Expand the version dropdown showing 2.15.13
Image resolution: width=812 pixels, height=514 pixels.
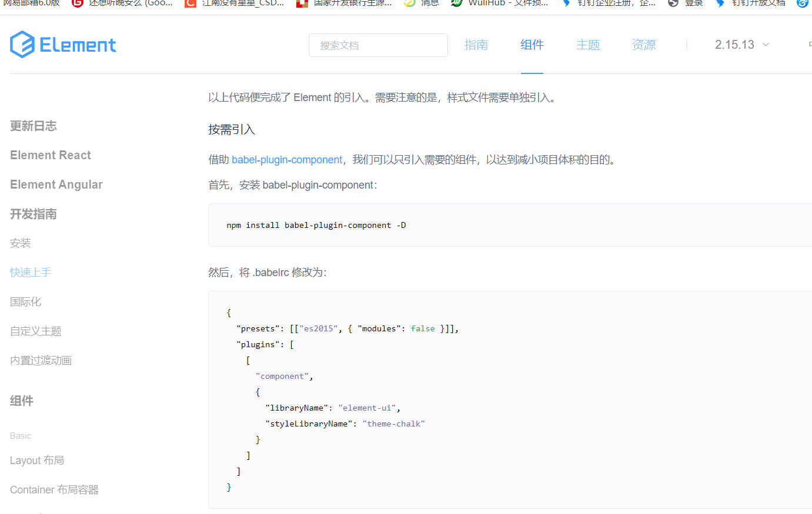coord(741,44)
